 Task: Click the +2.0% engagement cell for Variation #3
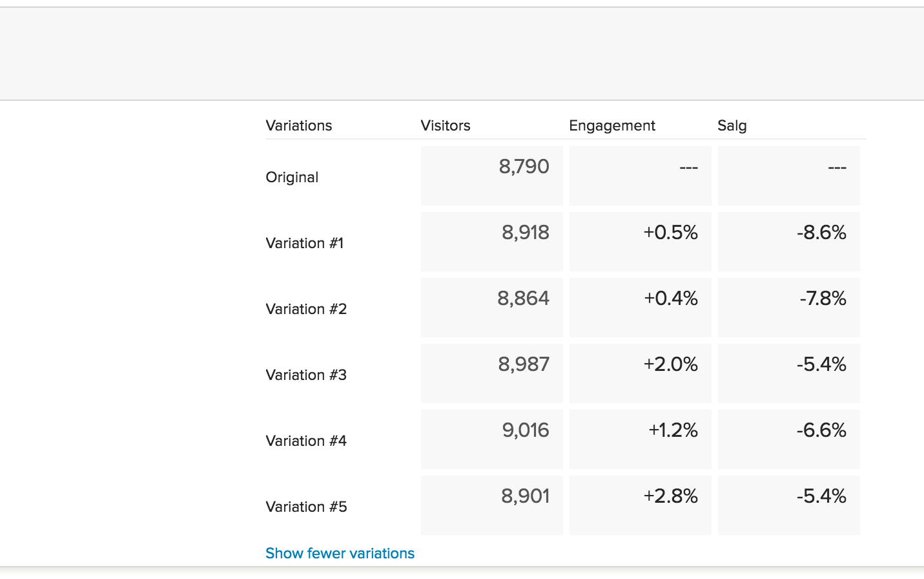click(x=640, y=374)
